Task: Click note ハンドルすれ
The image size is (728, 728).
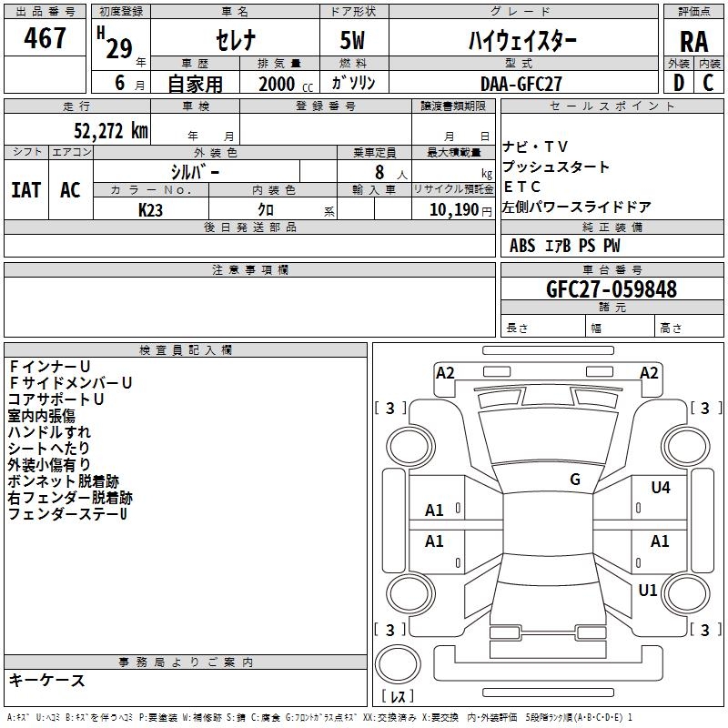Action: (49, 431)
